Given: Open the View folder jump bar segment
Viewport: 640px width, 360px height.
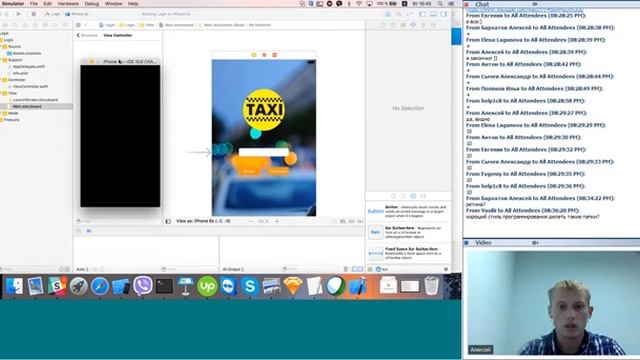Looking at the screenshot, I should (x=147, y=25).
